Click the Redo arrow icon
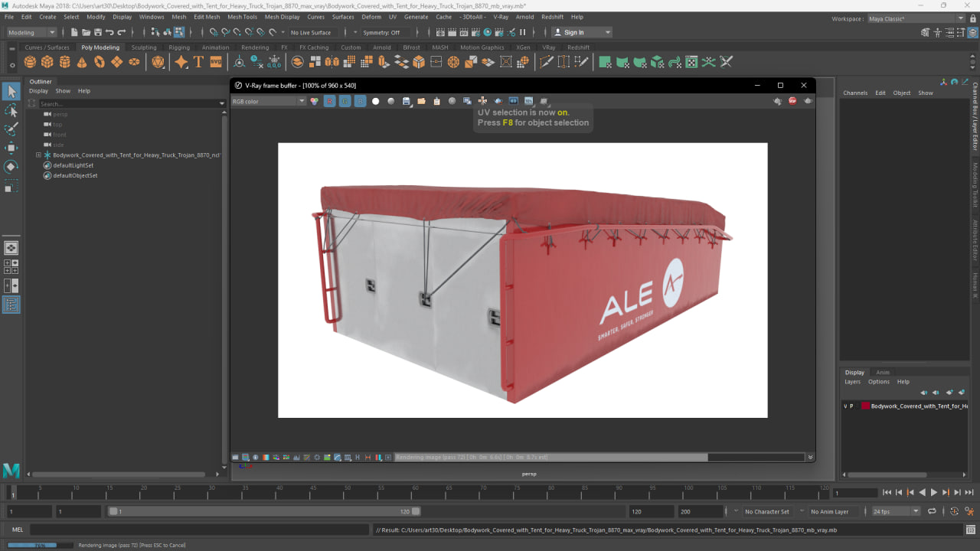 click(x=121, y=32)
